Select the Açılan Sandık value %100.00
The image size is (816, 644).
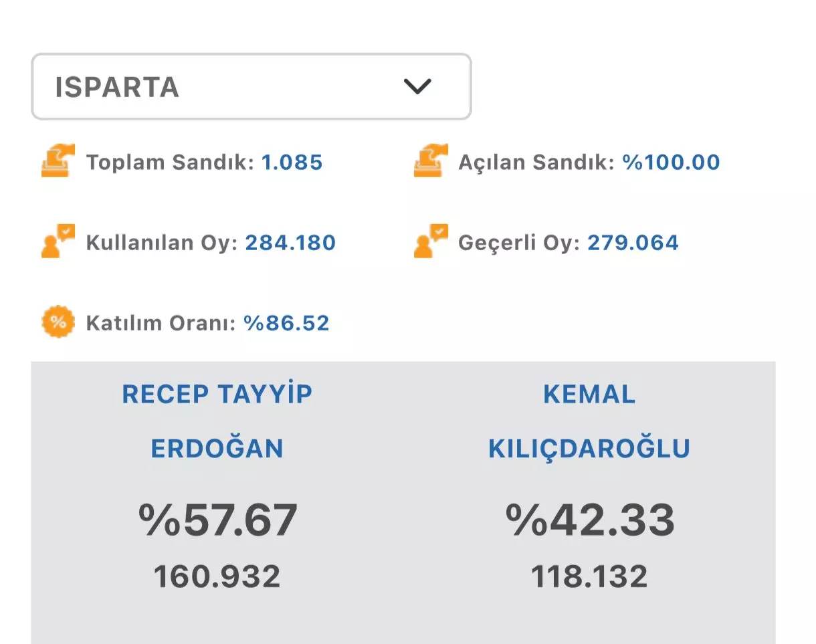[x=671, y=163]
